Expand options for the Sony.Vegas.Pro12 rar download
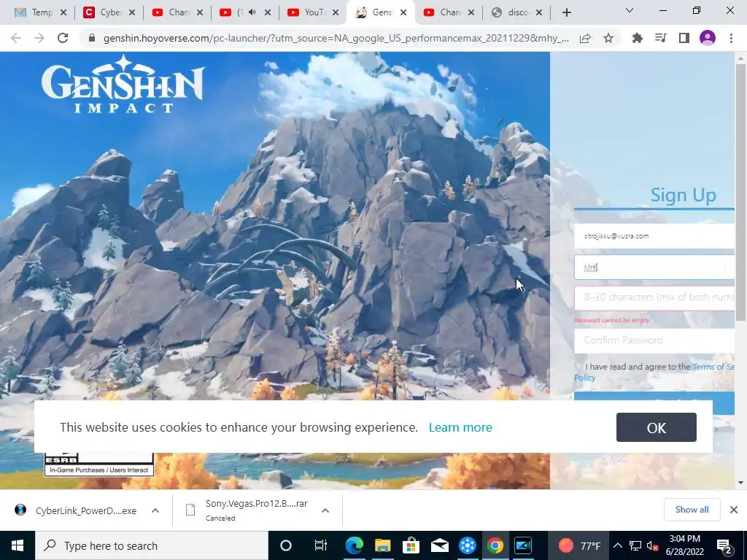Screen dimensions: 747x560 pos(325,510)
